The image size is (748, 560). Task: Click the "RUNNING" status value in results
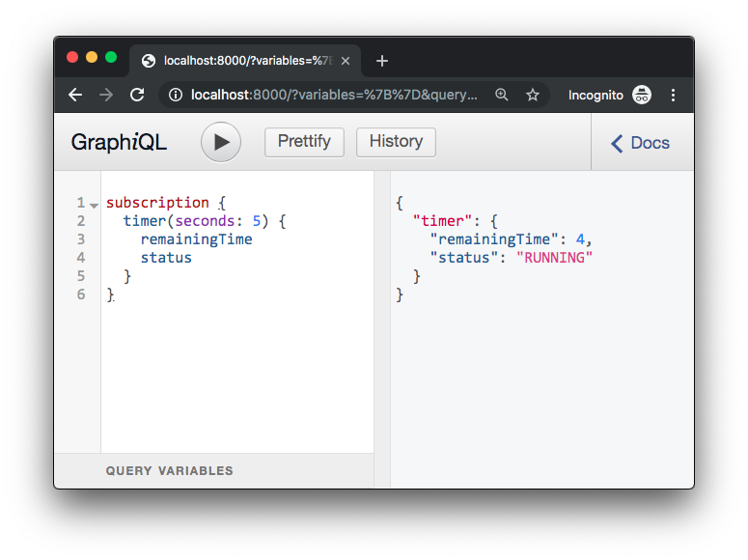(554, 258)
